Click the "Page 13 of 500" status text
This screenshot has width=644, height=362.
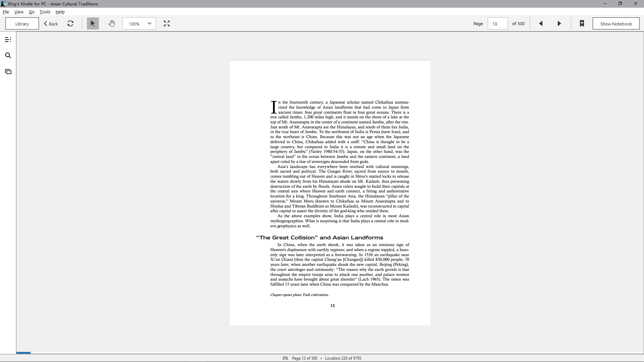305,358
